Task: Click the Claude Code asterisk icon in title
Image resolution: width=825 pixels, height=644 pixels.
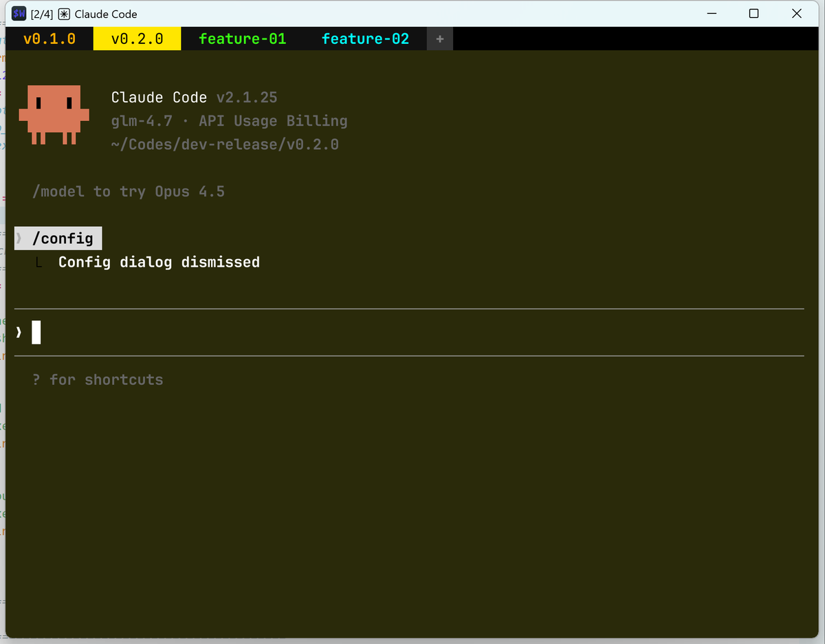Action: point(64,14)
